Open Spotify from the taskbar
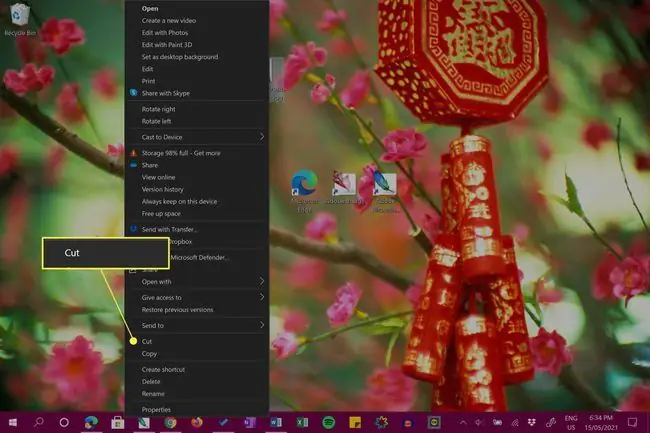The height and width of the screenshot is (433, 650). coord(329,423)
